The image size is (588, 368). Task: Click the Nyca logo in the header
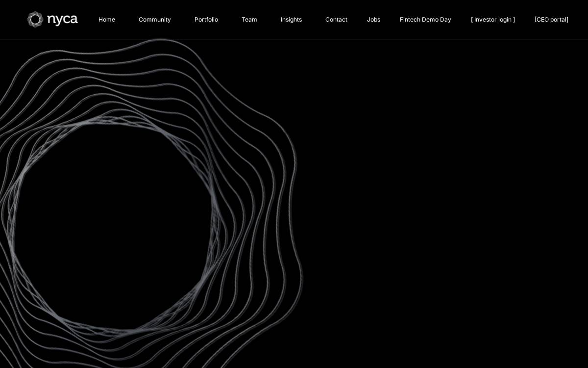[52, 20]
